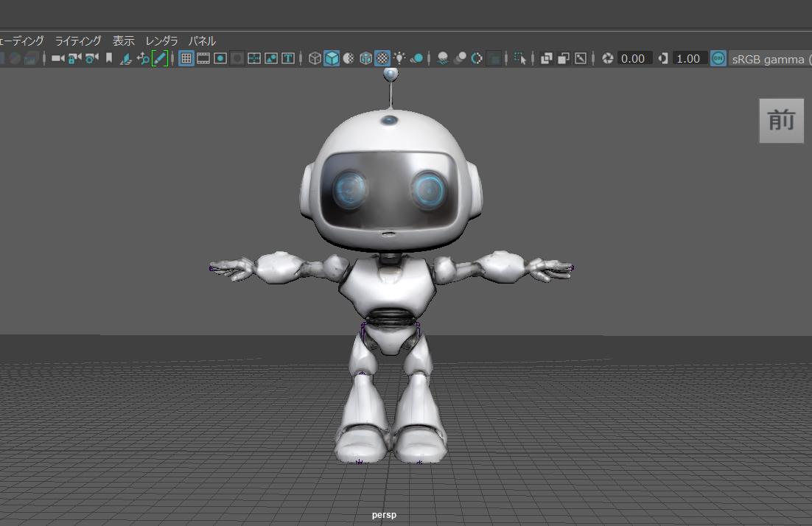Click the Select Camera icon

(x=57, y=58)
